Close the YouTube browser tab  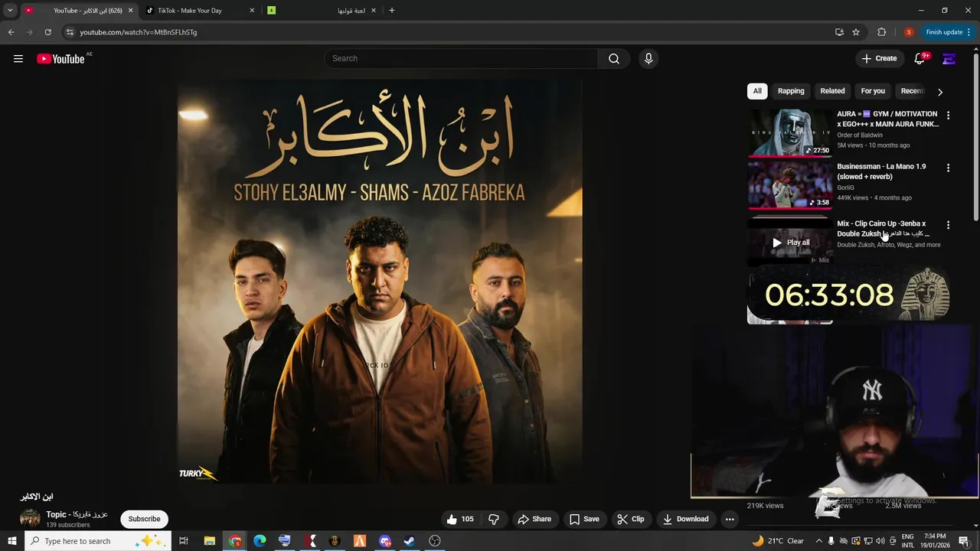pos(130,11)
